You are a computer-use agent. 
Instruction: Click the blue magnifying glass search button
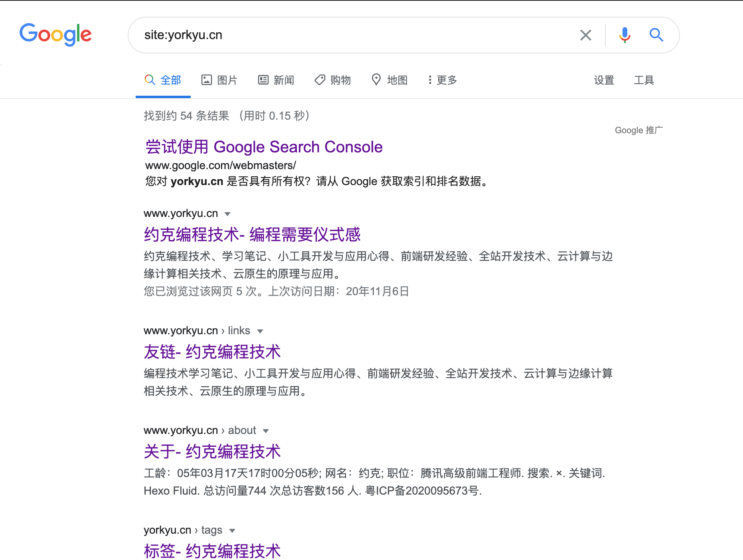[656, 35]
